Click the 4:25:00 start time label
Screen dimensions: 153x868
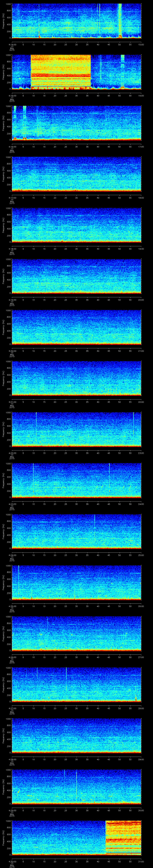[12, 606]
